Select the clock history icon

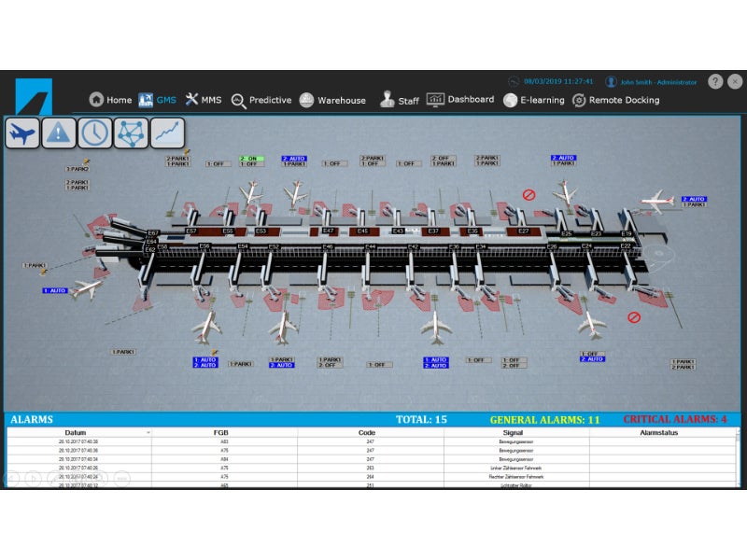coord(94,133)
